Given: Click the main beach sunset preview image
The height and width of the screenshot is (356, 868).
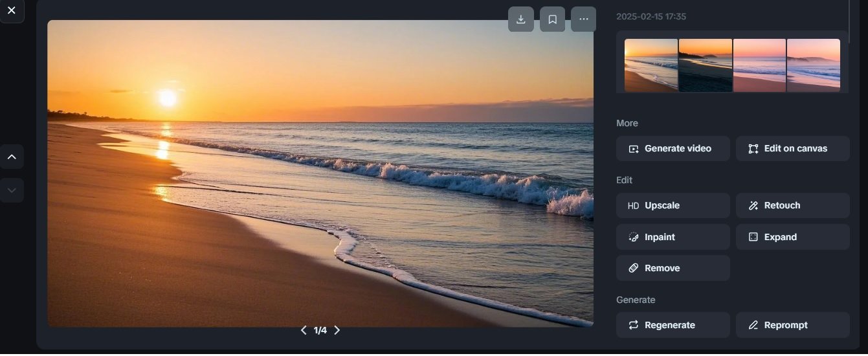Looking at the screenshot, I should (x=320, y=173).
